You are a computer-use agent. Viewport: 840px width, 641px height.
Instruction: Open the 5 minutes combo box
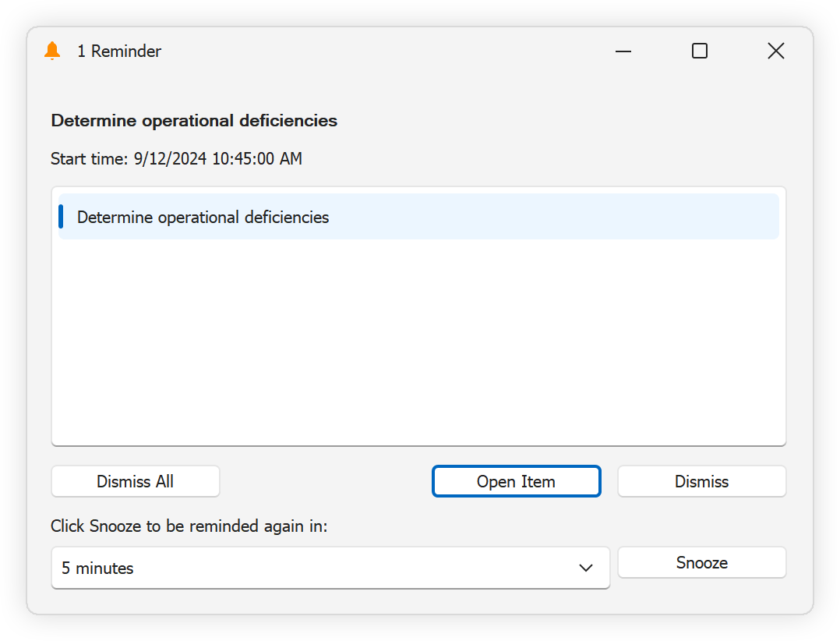(x=330, y=568)
